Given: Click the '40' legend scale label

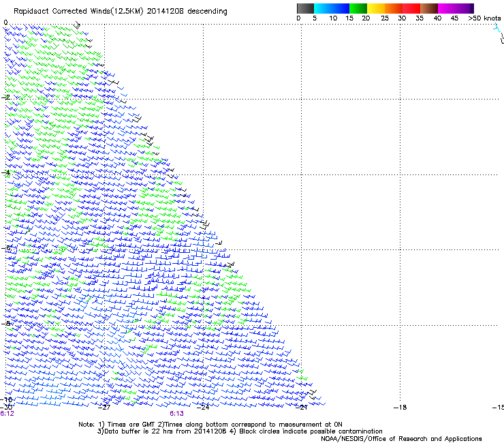Looking at the screenshot, I should pos(437,18).
